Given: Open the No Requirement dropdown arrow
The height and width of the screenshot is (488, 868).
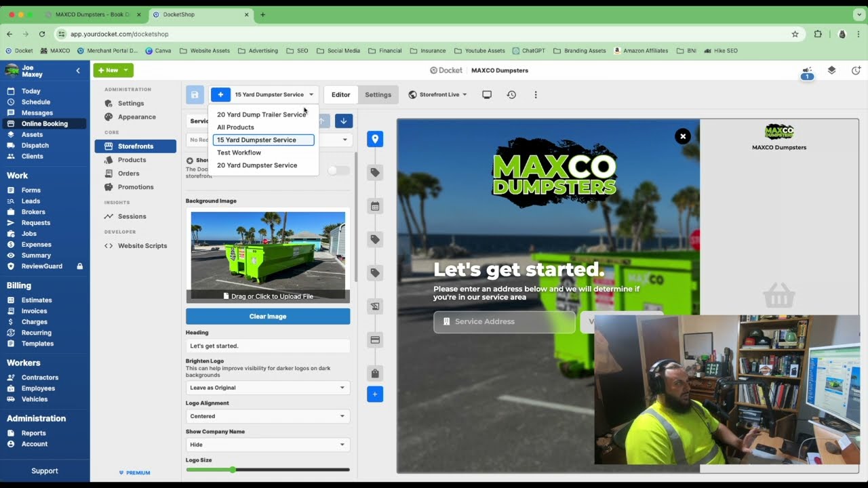Looking at the screenshot, I should point(344,140).
